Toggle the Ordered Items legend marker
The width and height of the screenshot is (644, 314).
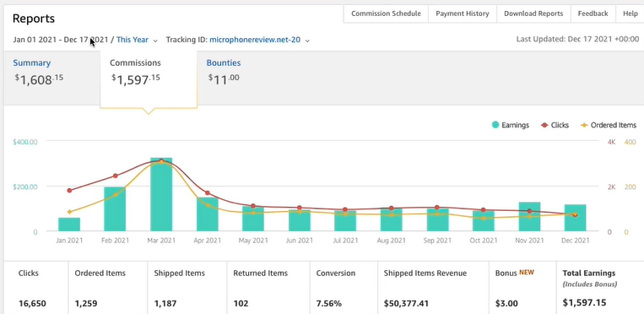click(584, 125)
